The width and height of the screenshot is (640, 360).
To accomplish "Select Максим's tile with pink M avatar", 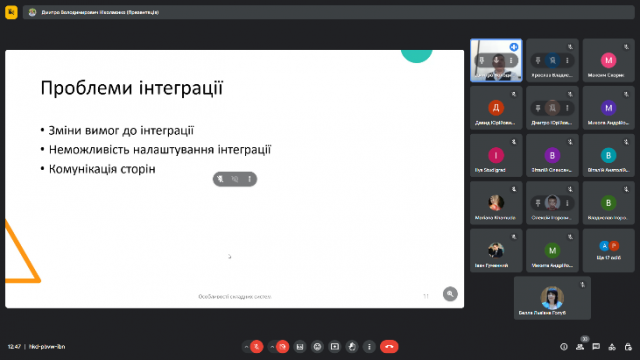I will [x=609, y=60].
